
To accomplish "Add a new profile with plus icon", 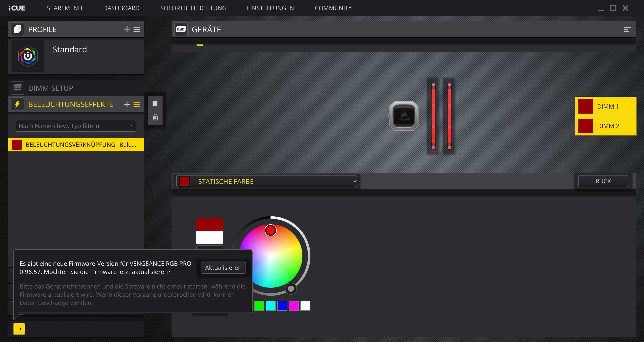I will tap(127, 29).
